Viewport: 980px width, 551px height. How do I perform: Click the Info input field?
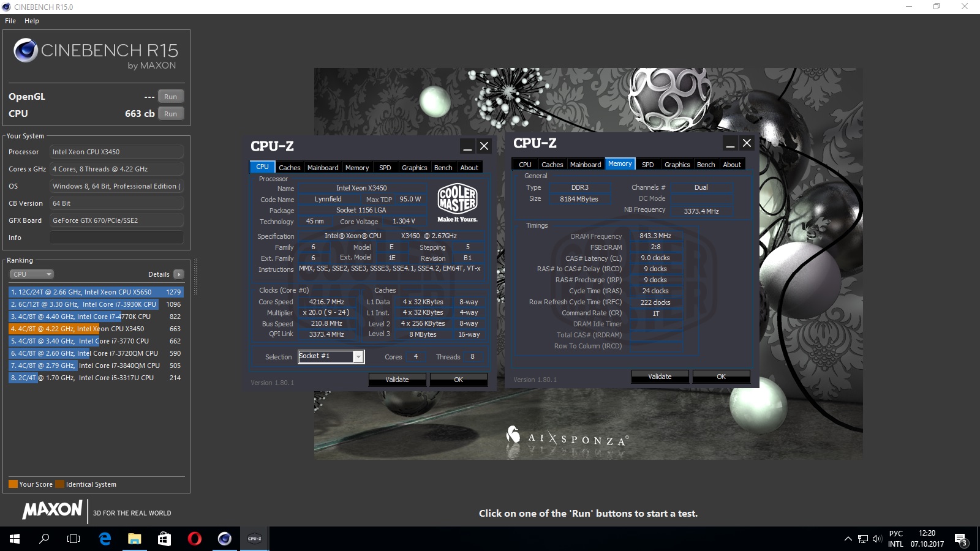tap(117, 238)
